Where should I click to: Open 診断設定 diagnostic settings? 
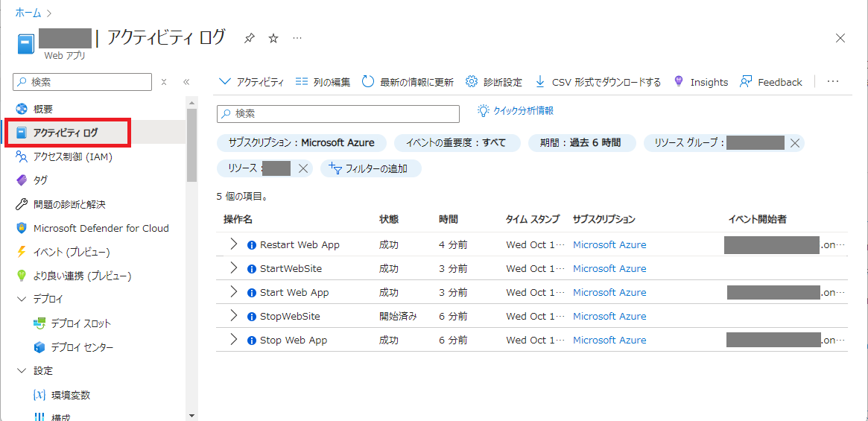[493, 82]
